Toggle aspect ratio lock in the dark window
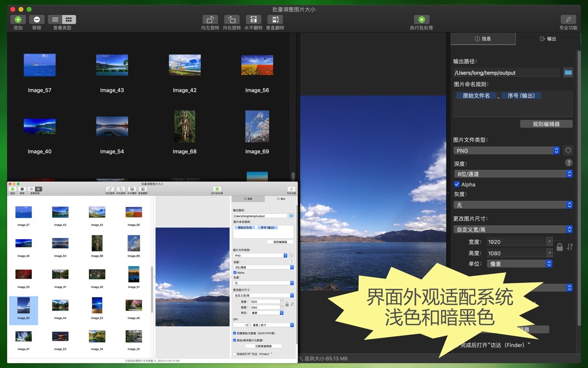Viewport: 588px width, 368px height. (560, 247)
